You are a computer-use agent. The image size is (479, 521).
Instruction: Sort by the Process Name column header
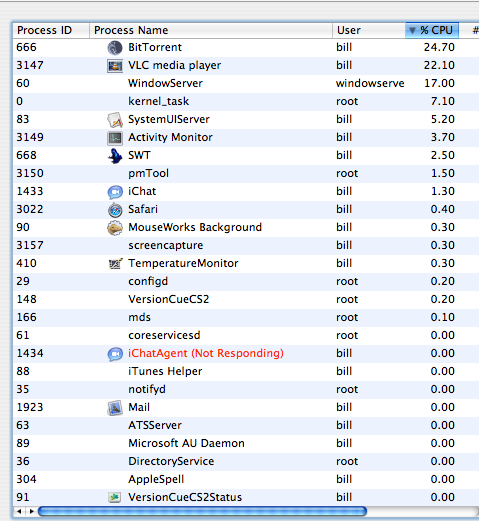tap(211, 30)
